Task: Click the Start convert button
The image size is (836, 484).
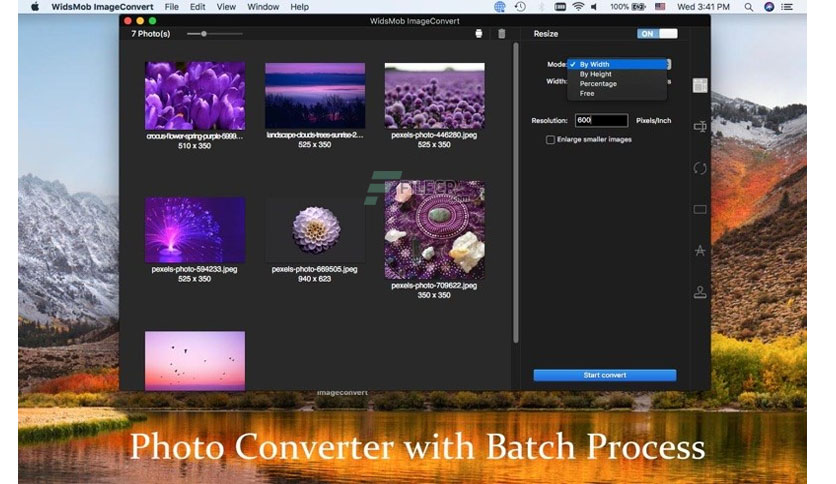Action: 605,375
